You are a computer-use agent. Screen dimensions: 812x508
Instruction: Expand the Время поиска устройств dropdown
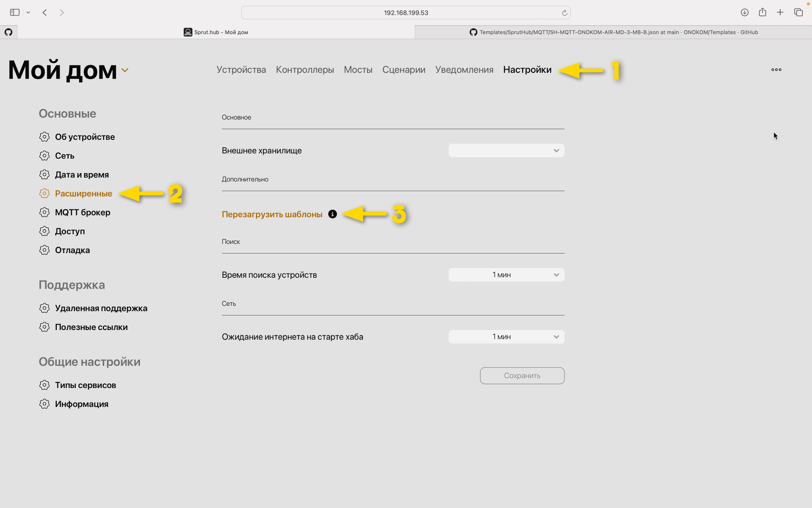click(x=506, y=275)
